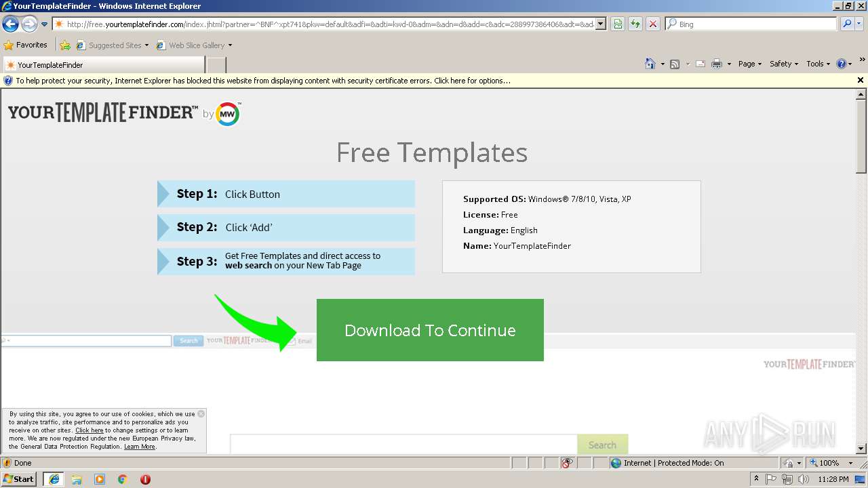Click the pale green Search button

click(x=602, y=445)
